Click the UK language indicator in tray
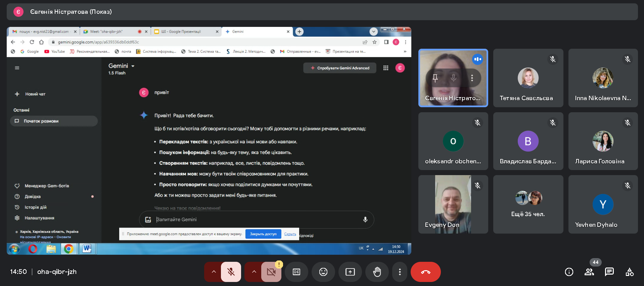The image size is (644, 286). [361, 248]
